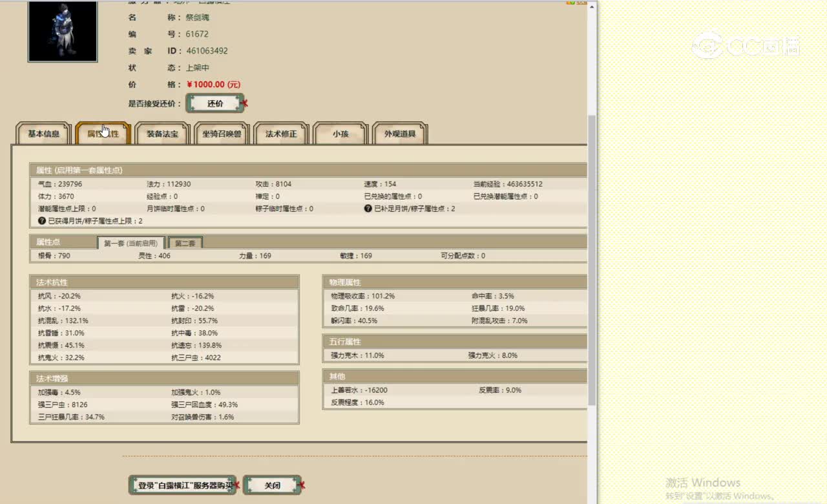The height and width of the screenshot is (504, 827).
Task: Click the character portrait thumbnail
Action: pos(63,31)
